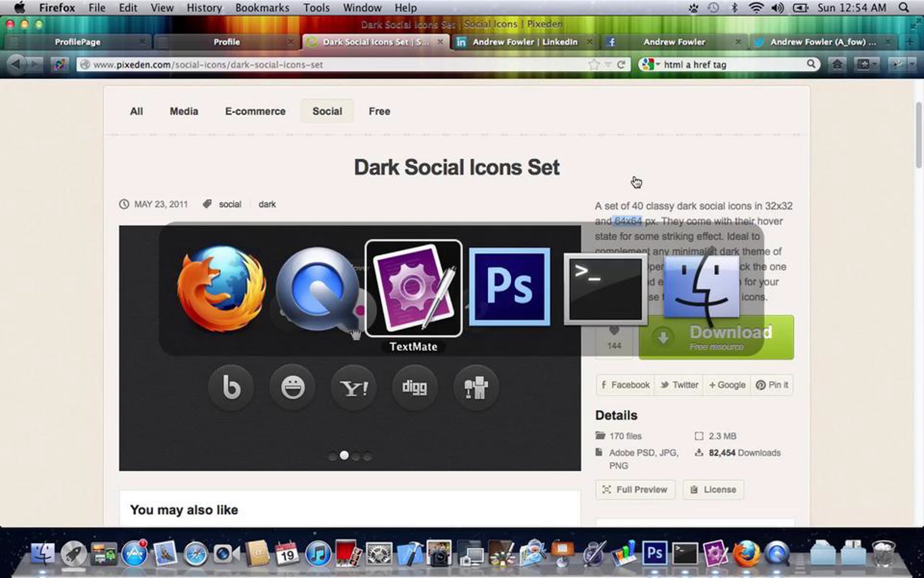Launch Safari from the Dock

pyautogui.click(x=195, y=554)
